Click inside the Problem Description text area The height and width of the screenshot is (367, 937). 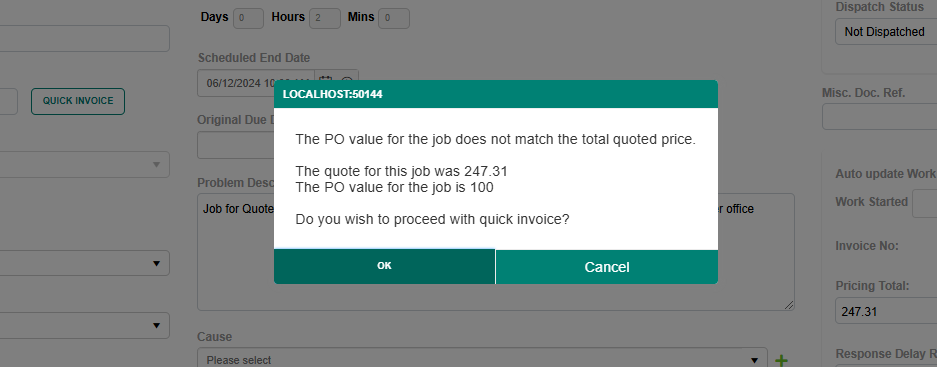[496, 252]
